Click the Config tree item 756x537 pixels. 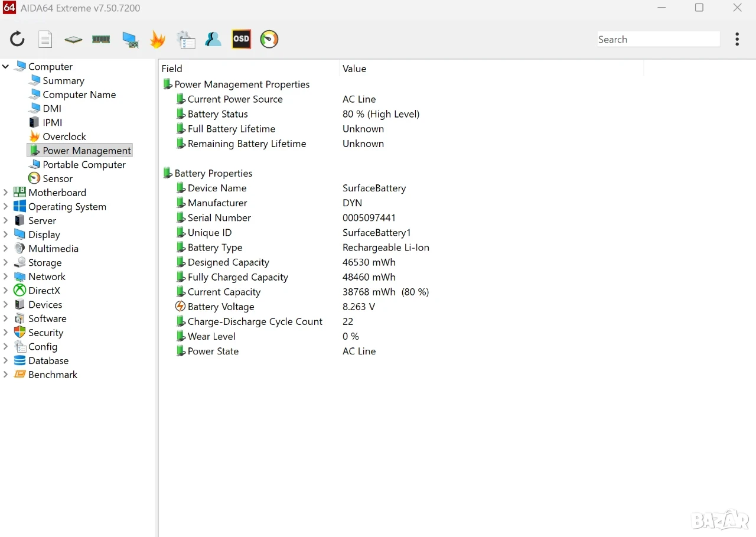(43, 347)
